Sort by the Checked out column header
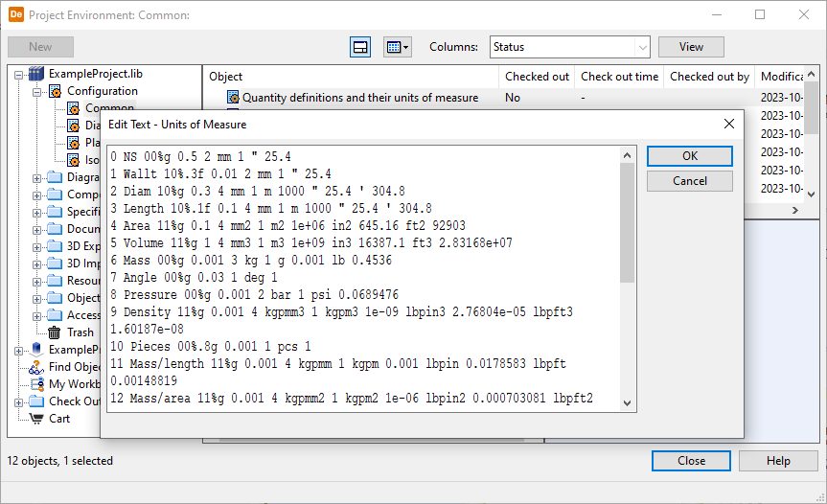This screenshot has width=827, height=504. [x=537, y=77]
